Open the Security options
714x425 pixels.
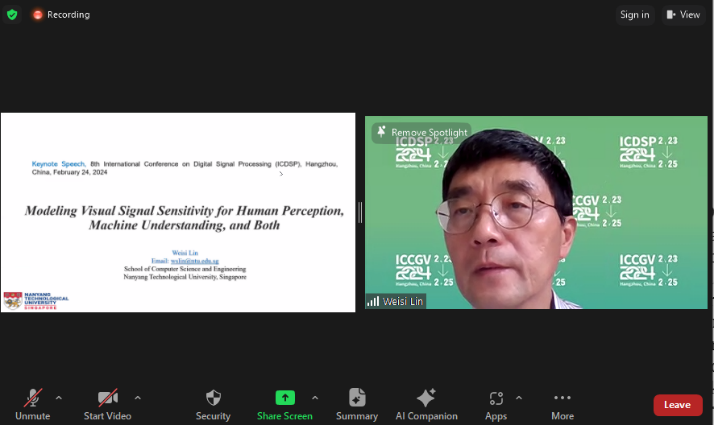(213, 398)
